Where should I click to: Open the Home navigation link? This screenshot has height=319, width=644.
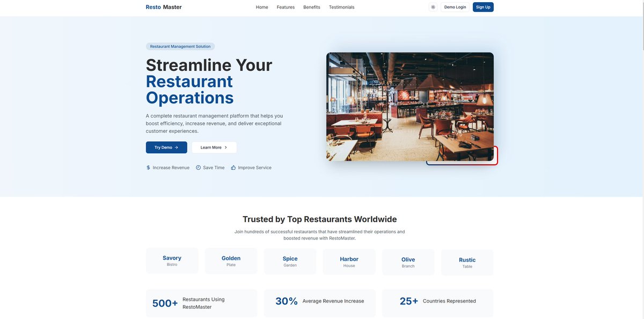262,7
